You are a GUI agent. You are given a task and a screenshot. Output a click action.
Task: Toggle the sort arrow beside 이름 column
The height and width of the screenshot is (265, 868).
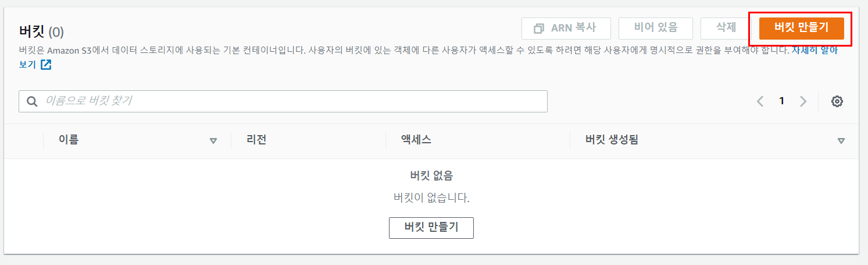click(213, 140)
